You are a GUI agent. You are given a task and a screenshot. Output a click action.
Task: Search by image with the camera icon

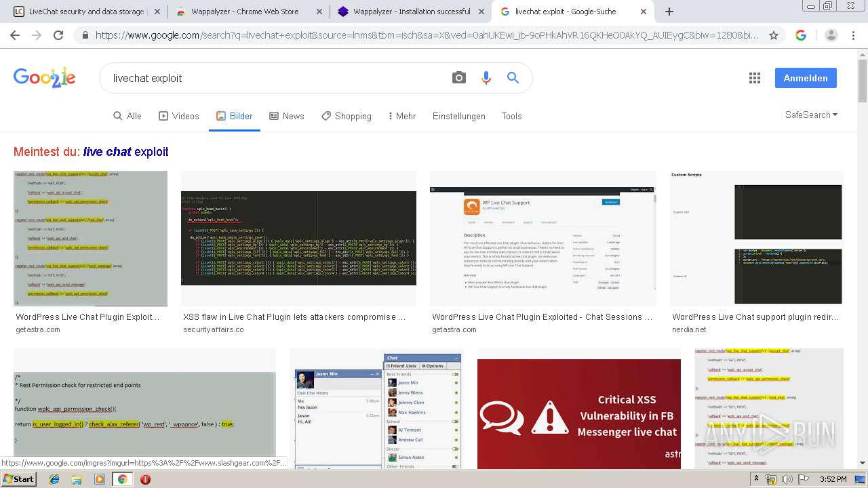tap(459, 78)
